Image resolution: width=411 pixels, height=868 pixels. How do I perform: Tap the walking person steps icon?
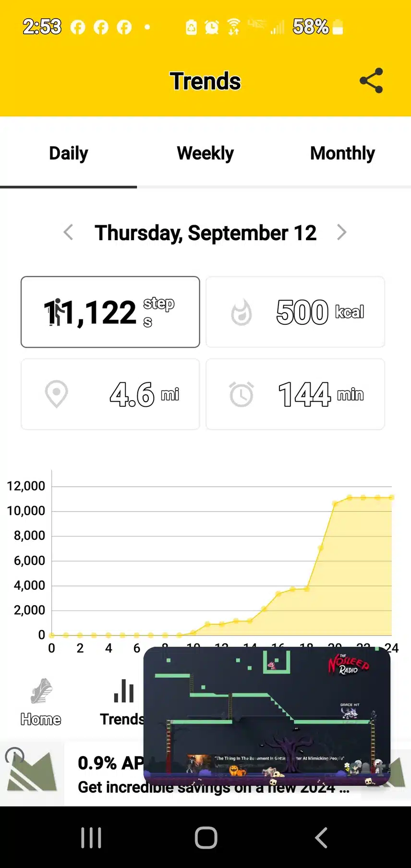[x=56, y=312]
